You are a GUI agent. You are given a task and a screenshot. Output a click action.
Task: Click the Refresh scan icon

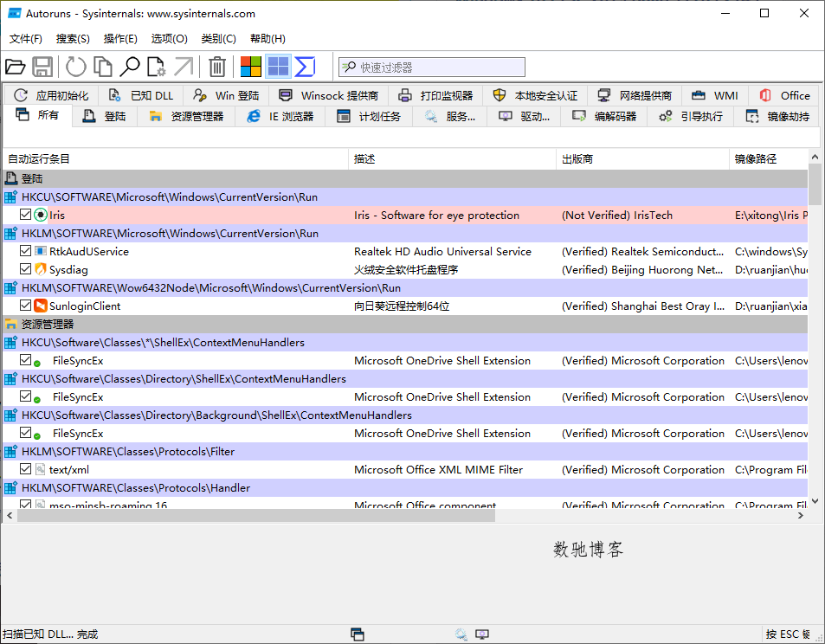(x=76, y=67)
